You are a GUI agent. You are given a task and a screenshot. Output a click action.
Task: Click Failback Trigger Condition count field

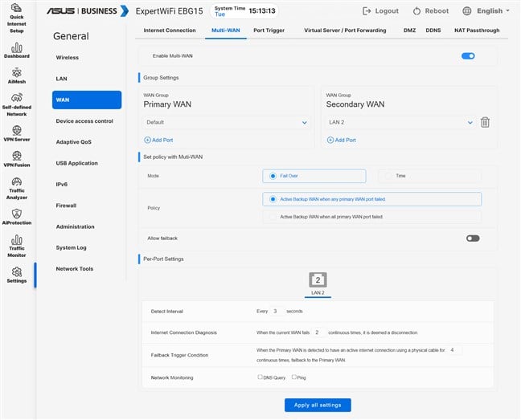click(x=454, y=350)
